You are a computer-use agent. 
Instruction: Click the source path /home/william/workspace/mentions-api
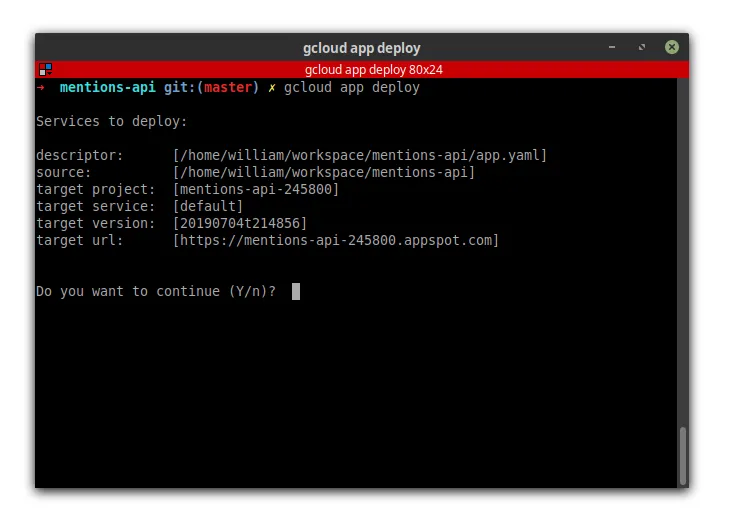coord(323,172)
